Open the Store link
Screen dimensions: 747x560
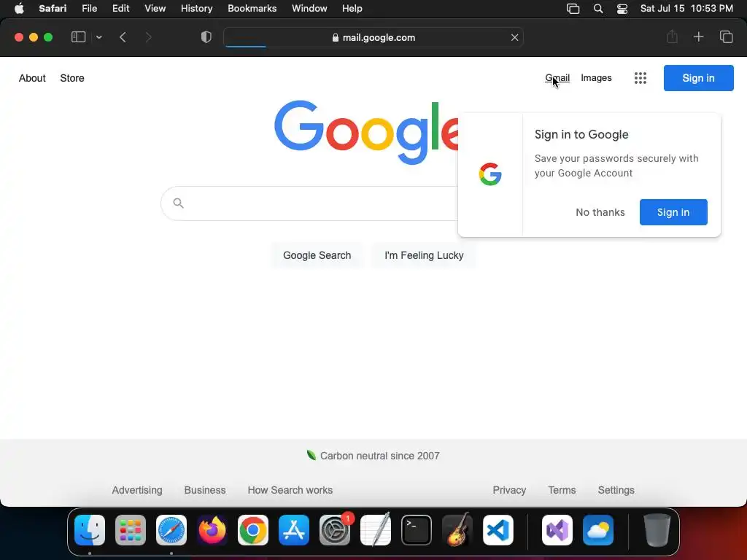tap(72, 78)
